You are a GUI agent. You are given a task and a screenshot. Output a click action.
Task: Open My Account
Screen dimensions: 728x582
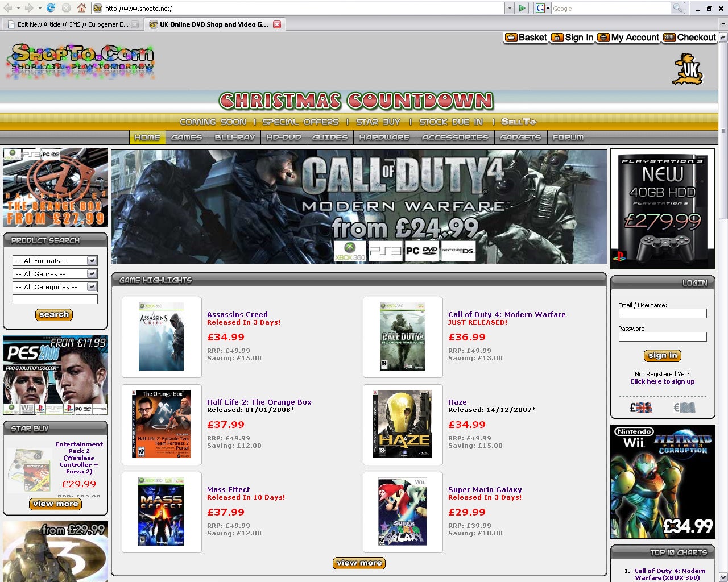[x=628, y=38]
